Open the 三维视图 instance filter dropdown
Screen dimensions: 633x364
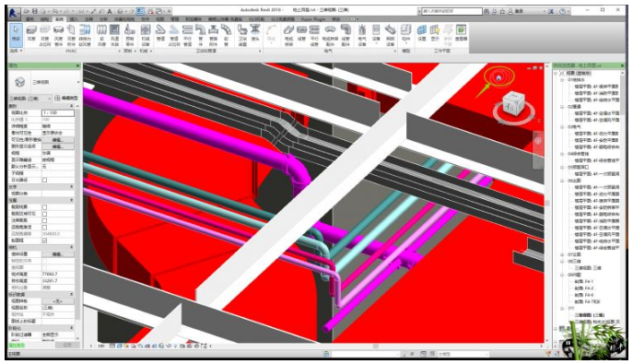click(x=49, y=99)
